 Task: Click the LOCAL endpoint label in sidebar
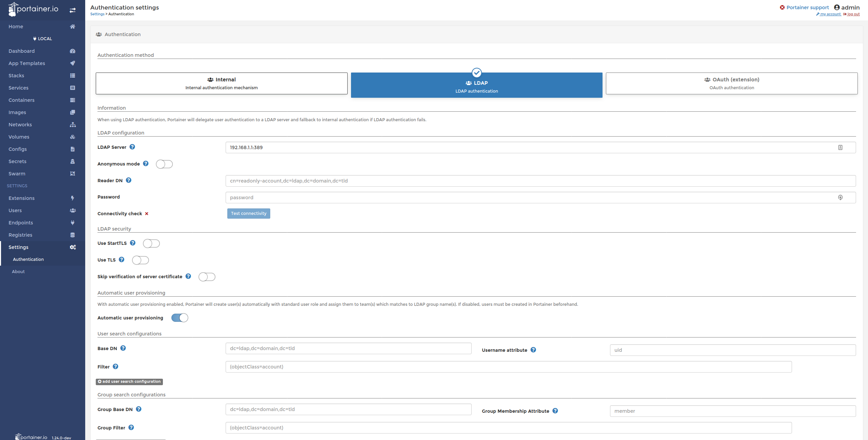(43, 39)
